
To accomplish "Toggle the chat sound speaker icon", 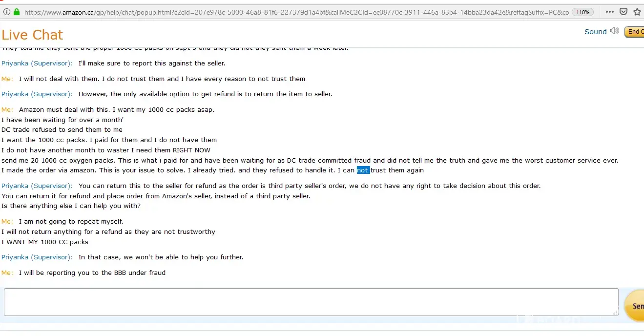I will [615, 31].
